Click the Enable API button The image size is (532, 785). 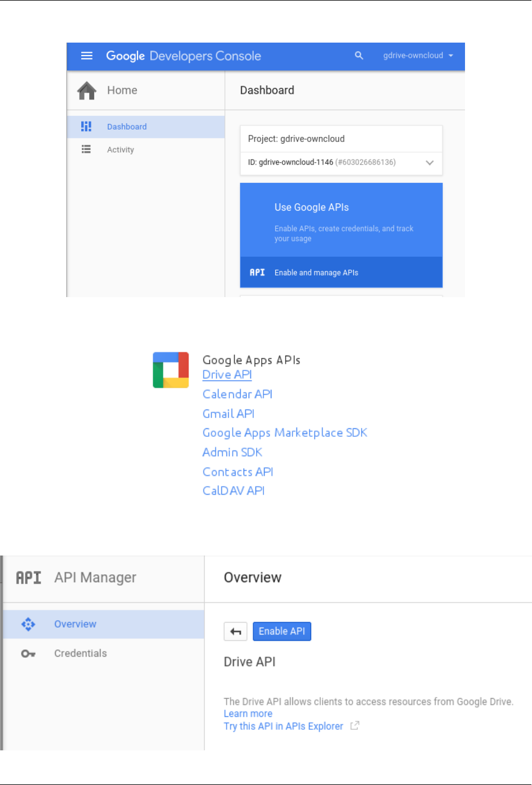point(282,632)
